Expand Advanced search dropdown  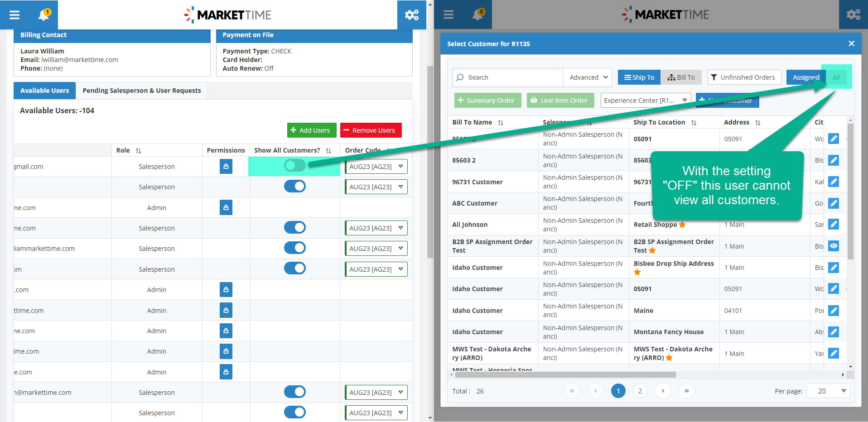588,77
